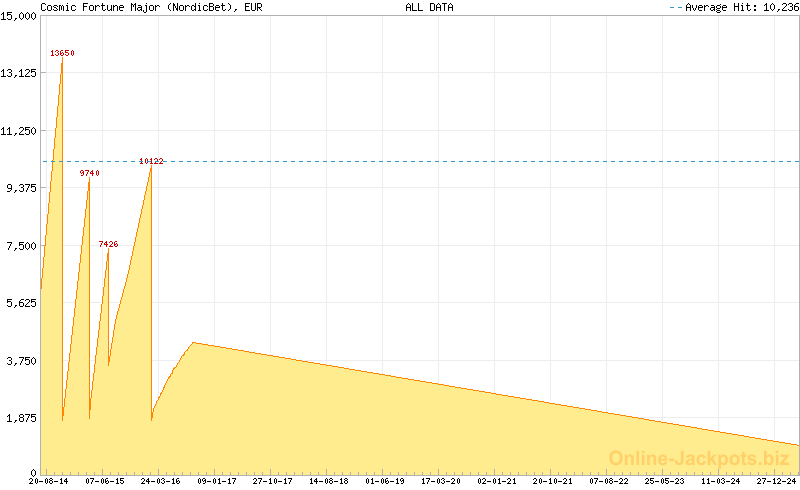This screenshot has height=490, width=800.
Task: Click the 09-01-17 date label
Action: point(217,481)
